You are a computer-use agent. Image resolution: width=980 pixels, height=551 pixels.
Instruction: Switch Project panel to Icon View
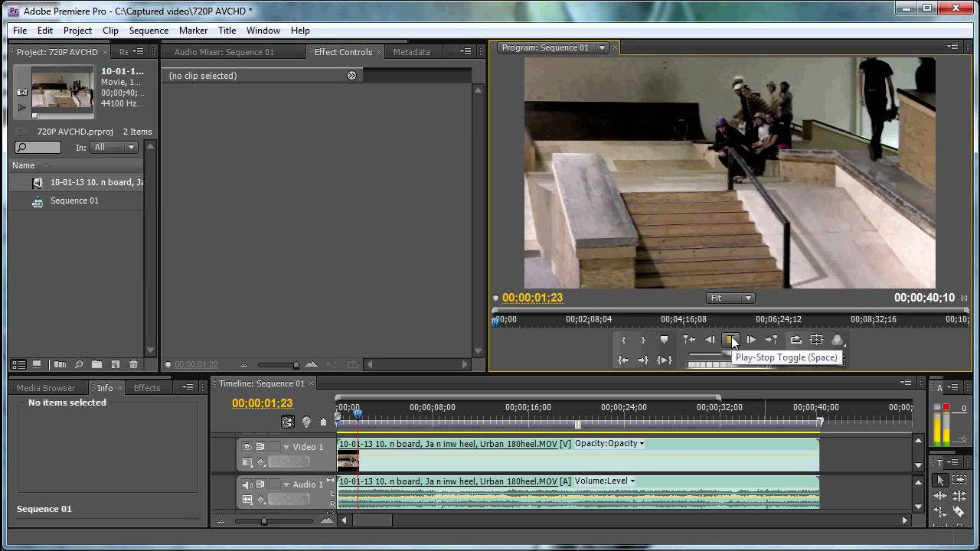[x=37, y=364]
